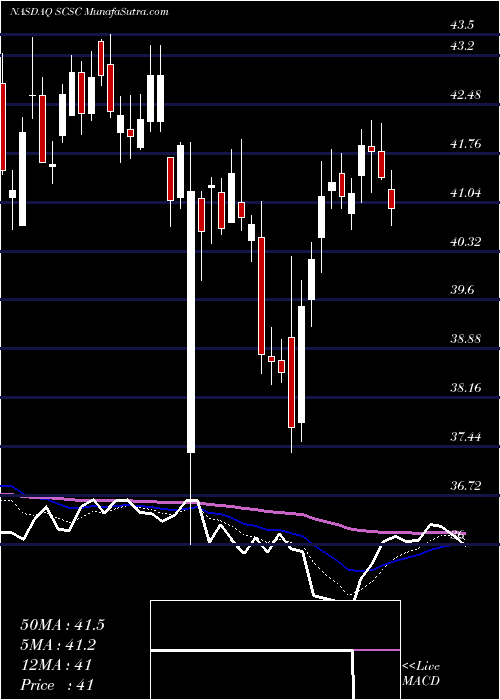
Task: Click the 36.72 price axis label
Action: 464,485
